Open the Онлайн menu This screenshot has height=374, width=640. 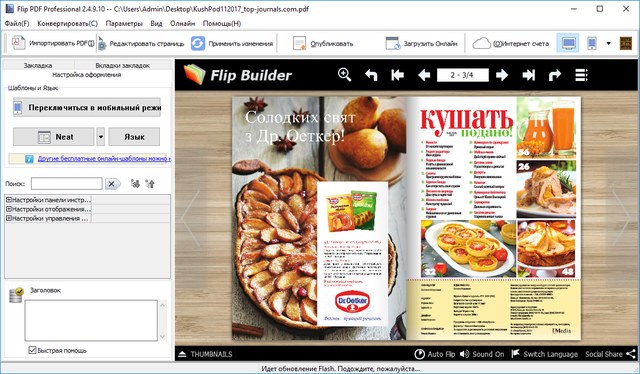[182, 23]
